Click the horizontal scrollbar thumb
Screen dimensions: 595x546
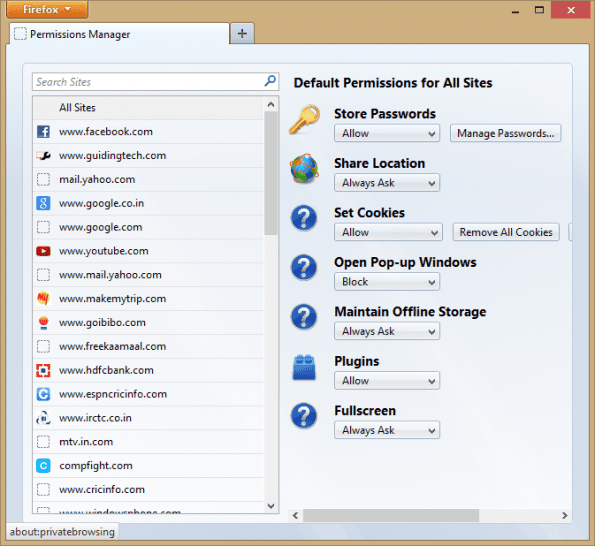(x=391, y=515)
